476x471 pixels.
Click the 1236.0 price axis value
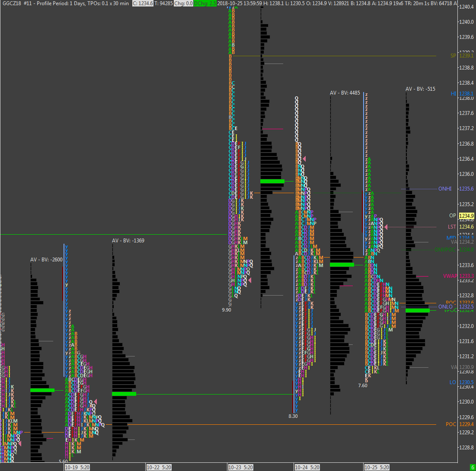[466, 174]
